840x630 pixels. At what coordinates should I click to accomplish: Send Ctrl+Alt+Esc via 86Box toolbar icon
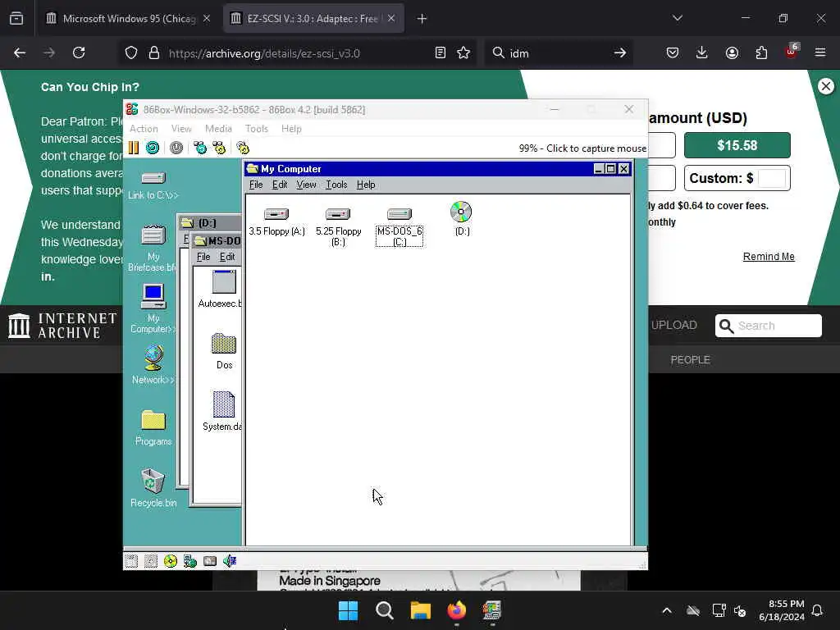219,148
